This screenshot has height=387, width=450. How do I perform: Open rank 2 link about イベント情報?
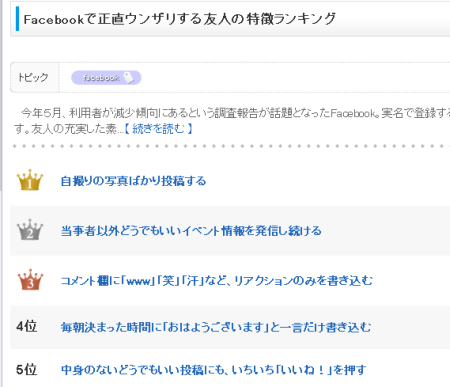(191, 231)
